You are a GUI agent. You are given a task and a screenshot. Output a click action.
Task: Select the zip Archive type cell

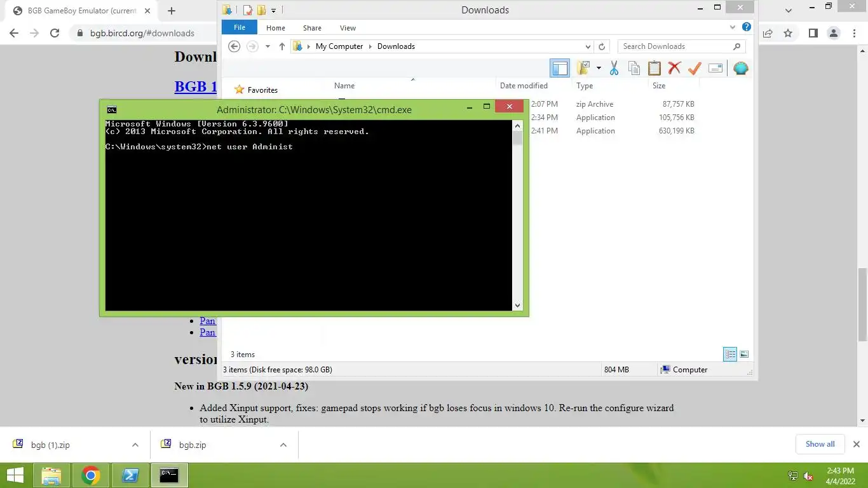595,104
